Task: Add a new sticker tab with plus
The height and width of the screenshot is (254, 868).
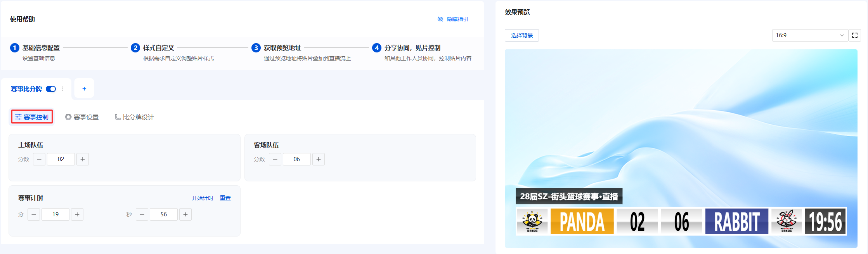Action: (x=84, y=89)
